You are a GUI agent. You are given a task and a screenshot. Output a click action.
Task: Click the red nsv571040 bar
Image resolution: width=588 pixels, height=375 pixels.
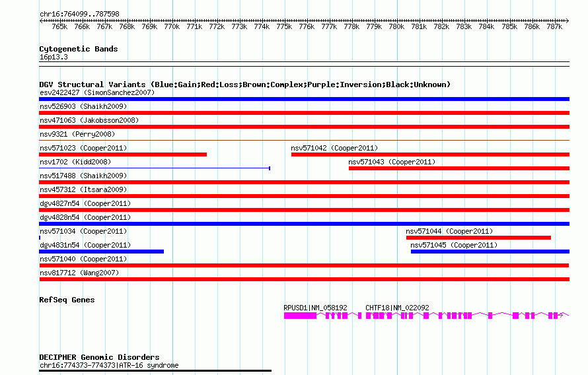[304, 265]
